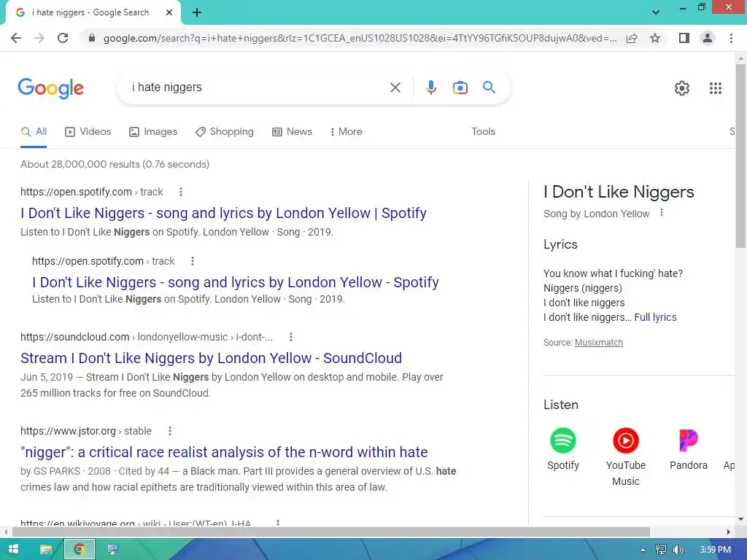747x560 pixels.
Task: Open the tab search dropdown arrow
Action: point(656,12)
